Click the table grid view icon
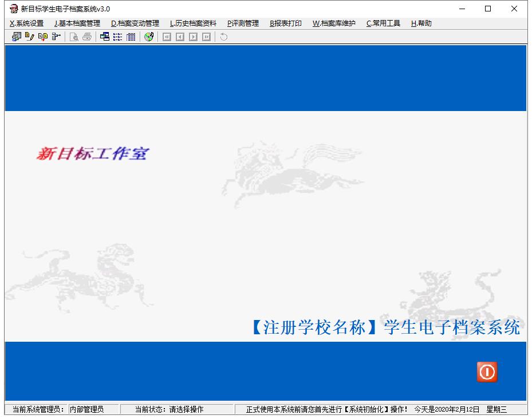 131,37
